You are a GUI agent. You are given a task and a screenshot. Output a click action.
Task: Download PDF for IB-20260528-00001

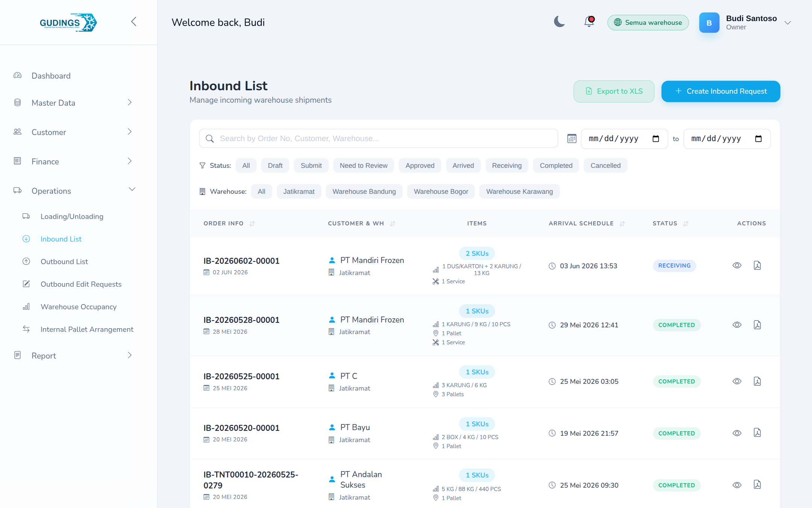coord(757,325)
